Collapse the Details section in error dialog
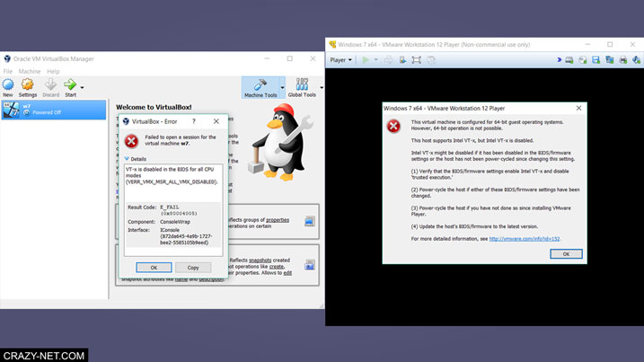 (x=127, y=159)
